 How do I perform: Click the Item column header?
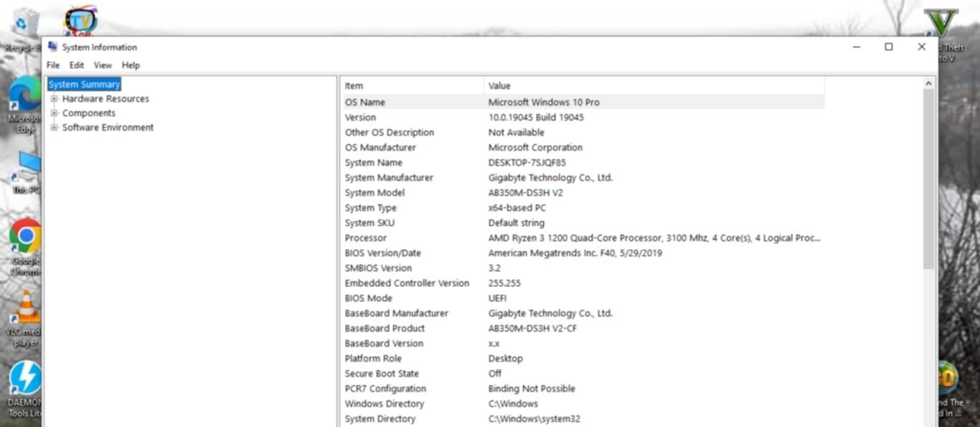(412, 86)
